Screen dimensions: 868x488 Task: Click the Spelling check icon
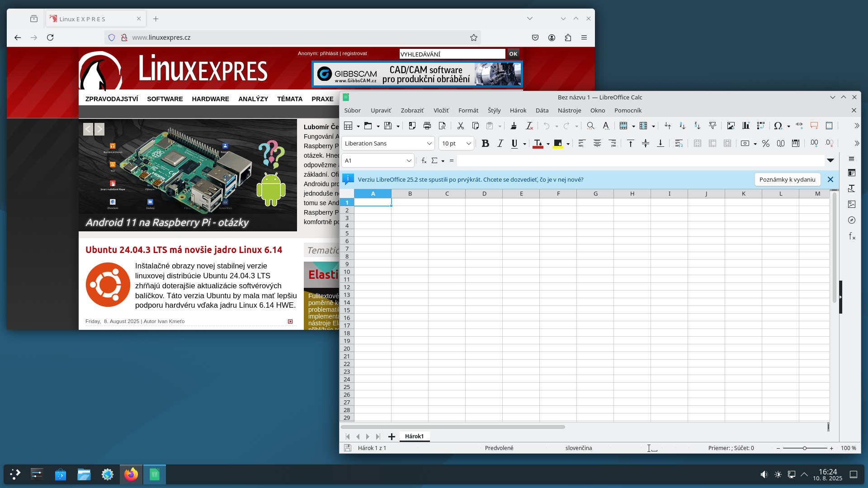tap(606, 126)
